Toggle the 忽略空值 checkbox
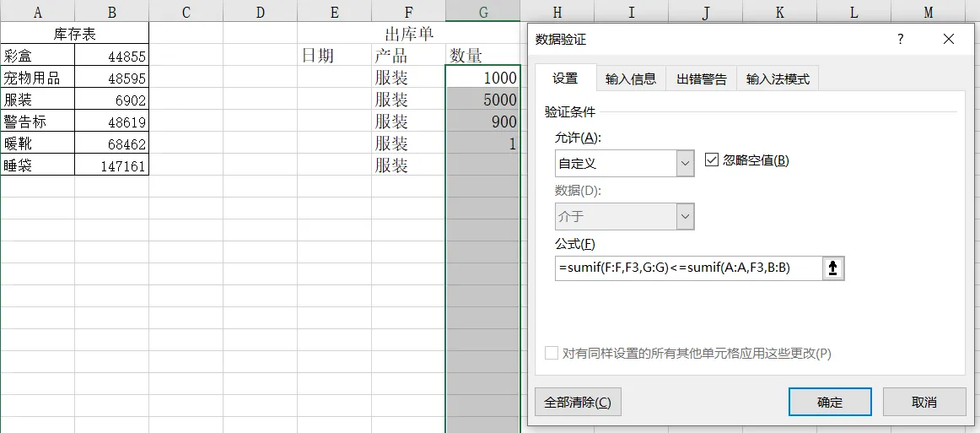 point(712,160)
